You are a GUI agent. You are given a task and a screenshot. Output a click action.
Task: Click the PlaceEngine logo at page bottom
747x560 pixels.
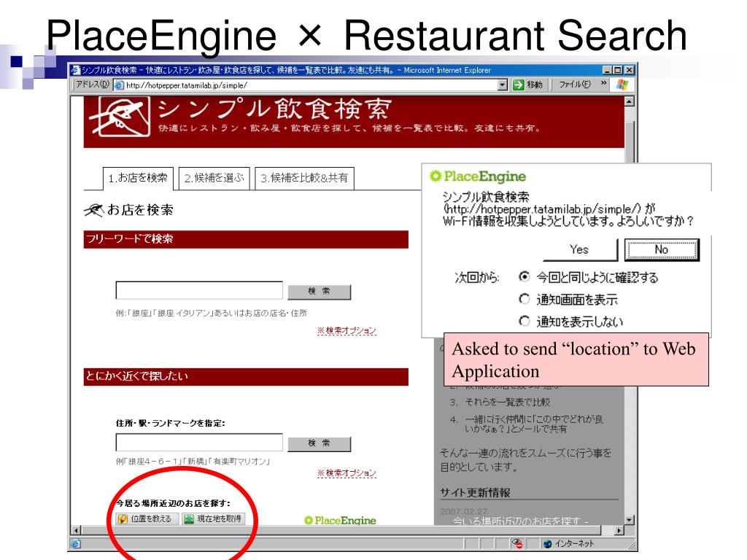340,521
